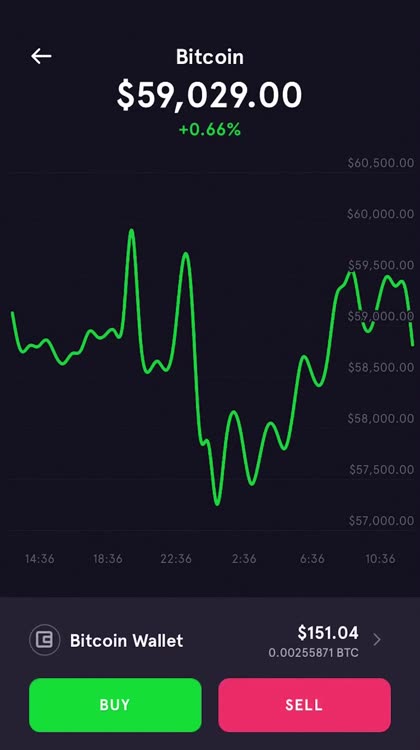This screenshot has width=420, height=750.
Task: Click the $59,029.00 price heading
Action: click(210, 95)
